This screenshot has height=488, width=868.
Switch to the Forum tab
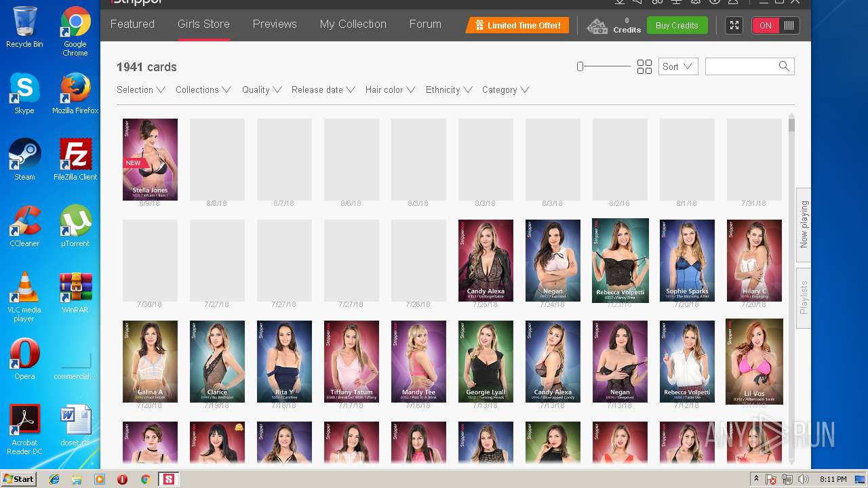425,24
